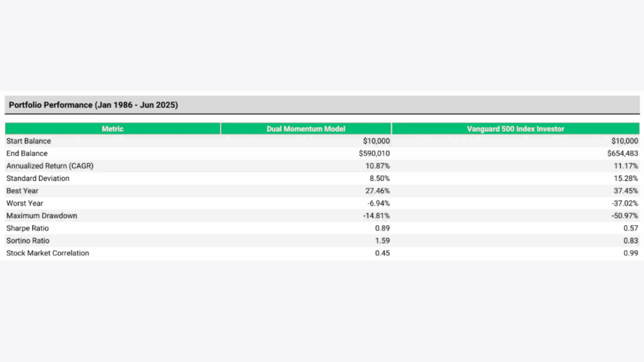Click the 0.45 stock market correlation value
The width and height of the screenshot is (644, 362).
point(382,253)
